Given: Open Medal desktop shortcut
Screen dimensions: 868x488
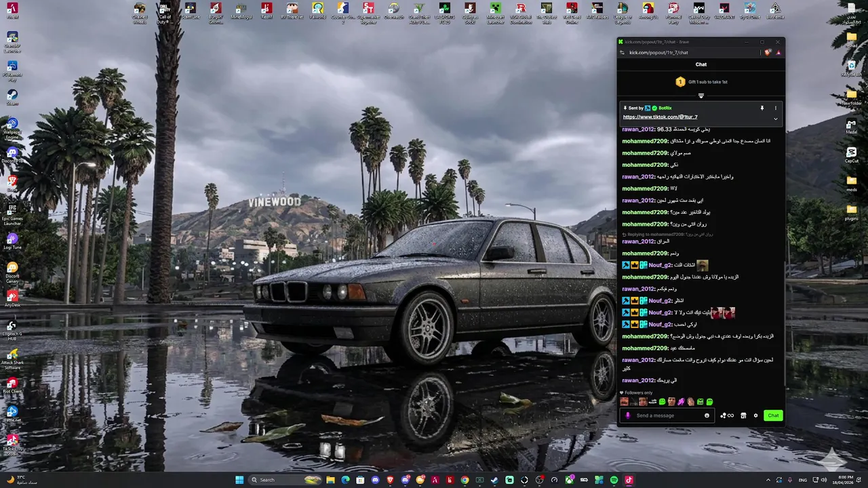Looking at the screenshot, I should coord(852,126).
